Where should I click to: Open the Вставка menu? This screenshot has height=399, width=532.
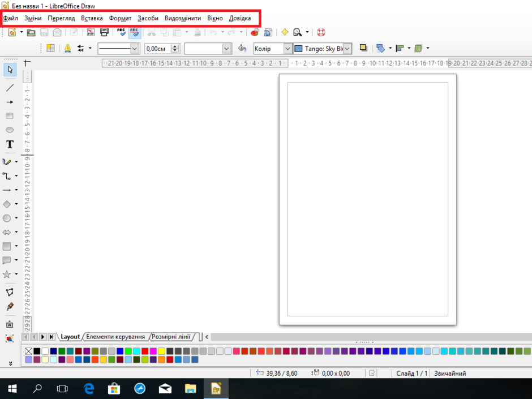tap(92, 18)
